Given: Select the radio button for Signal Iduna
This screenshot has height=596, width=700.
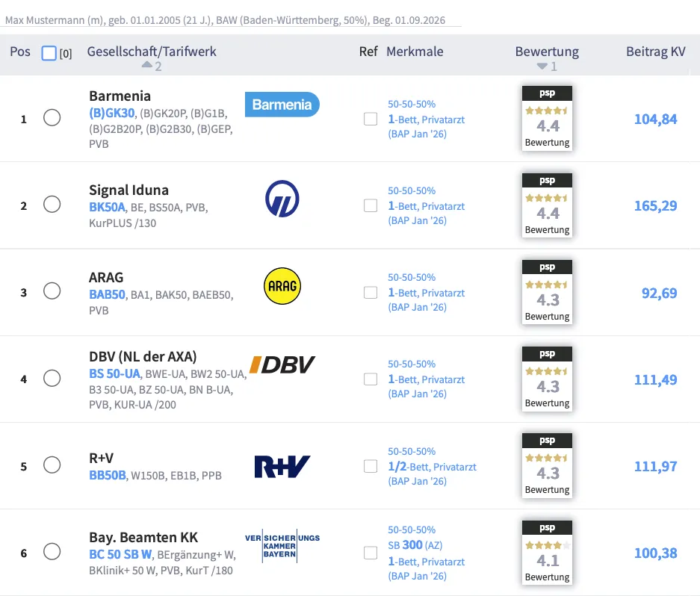Looking at the screenshot, I should point(52,204).
